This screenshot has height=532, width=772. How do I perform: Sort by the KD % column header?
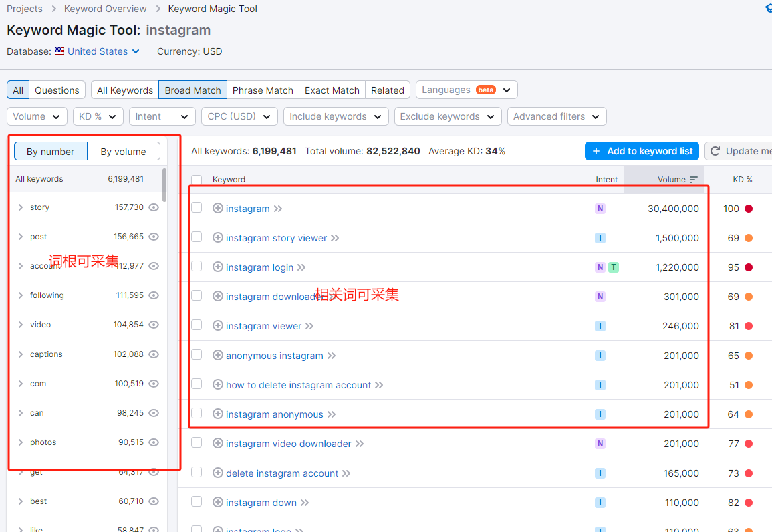tap(743, 180)
